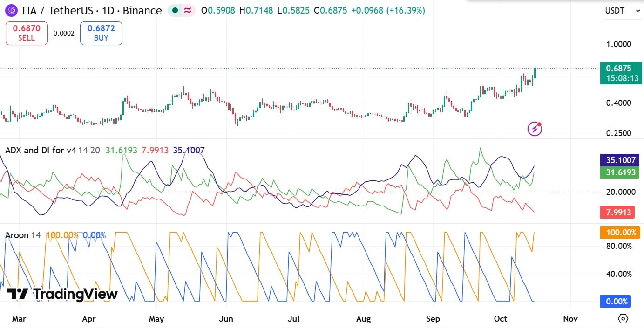This screenshot has height=330, width=644.
Task: Click the SELL 0.6870 button
Action: click(27, 33)
